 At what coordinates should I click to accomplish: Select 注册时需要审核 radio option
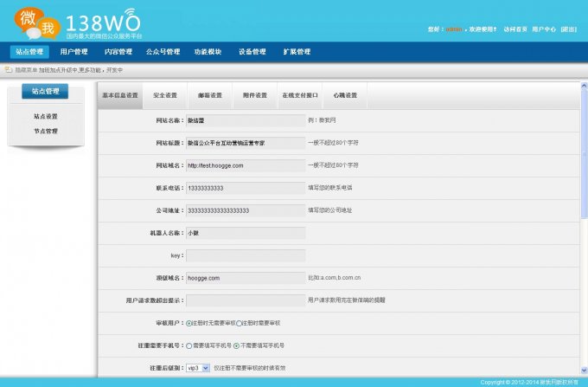click(x=239, y=323)
